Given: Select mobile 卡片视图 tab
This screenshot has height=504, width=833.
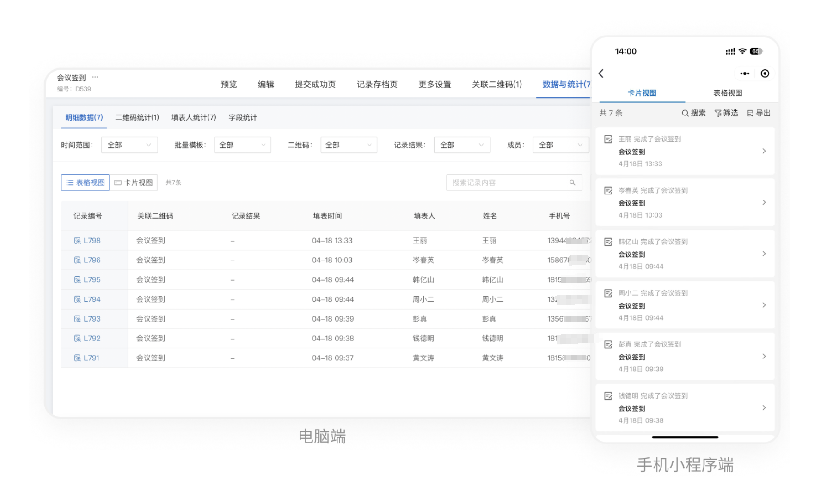Looking at the screenshot, I should point(642,93).
